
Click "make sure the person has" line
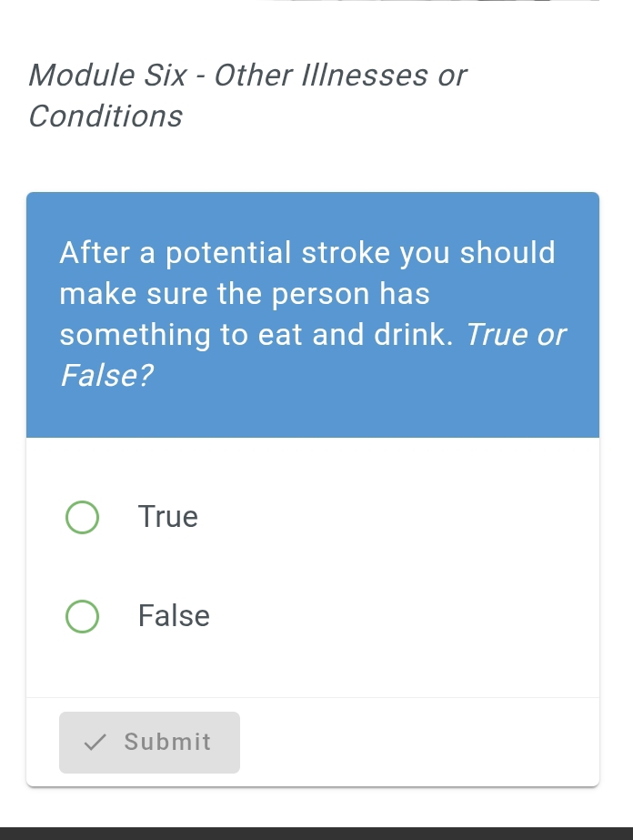click(x=245, y=294)
